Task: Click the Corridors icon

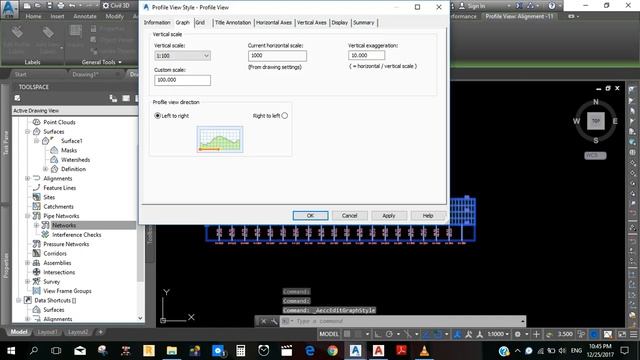Action: pyautogui.click(x=36, y=253)
